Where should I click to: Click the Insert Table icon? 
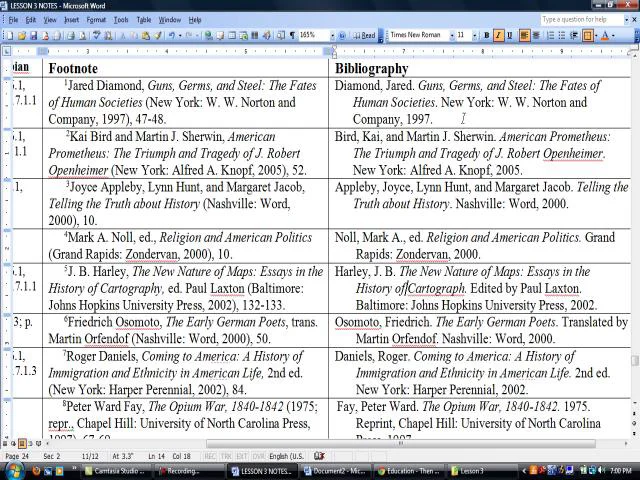(x=232, y=36)
